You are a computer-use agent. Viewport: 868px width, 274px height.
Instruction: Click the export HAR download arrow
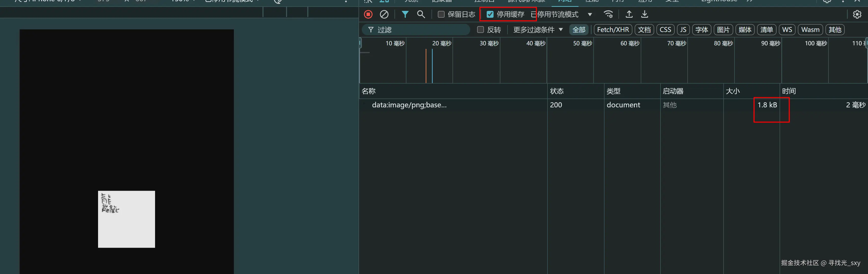point(644,14)
